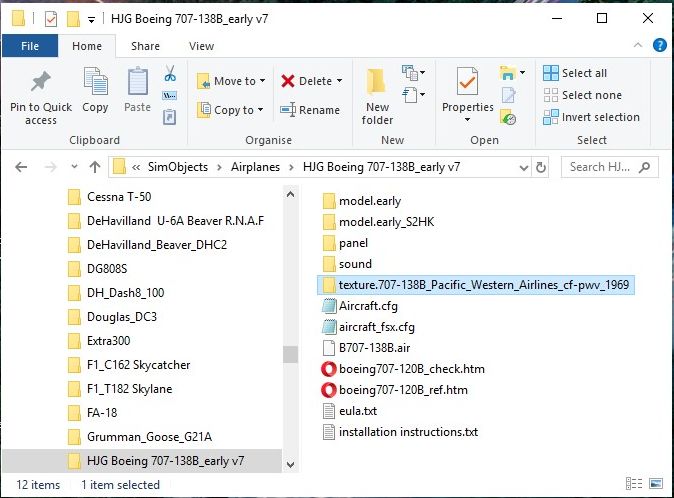Switch to the View ribbon tab
This screenshot has height=498, width=674.
(201, 46)
